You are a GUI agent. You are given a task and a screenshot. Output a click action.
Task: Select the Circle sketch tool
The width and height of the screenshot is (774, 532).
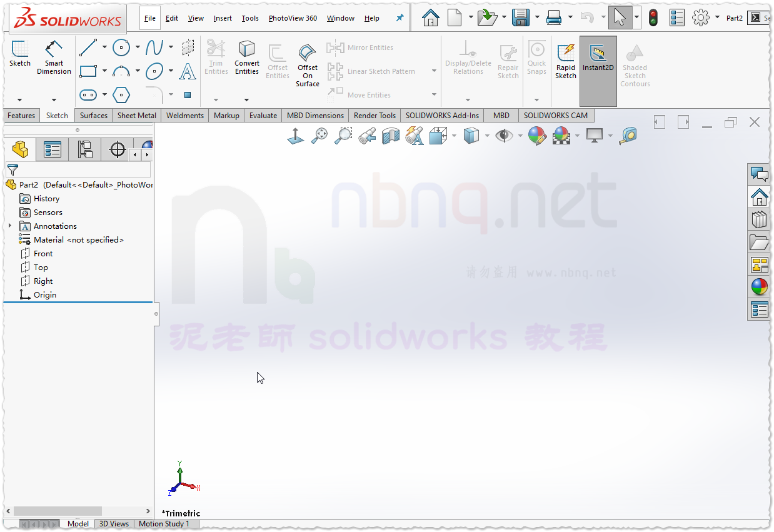(121, 48)
